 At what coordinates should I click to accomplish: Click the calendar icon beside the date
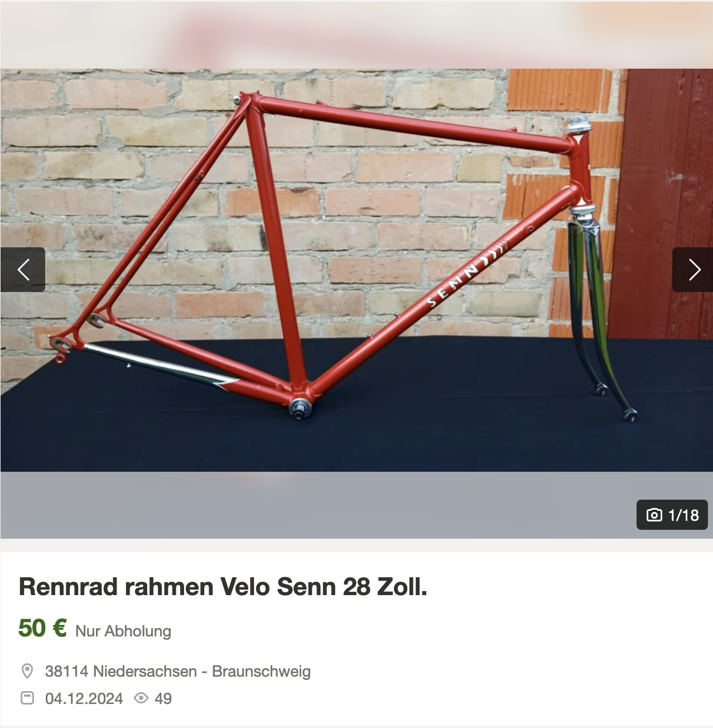click(x=27, y=698)
